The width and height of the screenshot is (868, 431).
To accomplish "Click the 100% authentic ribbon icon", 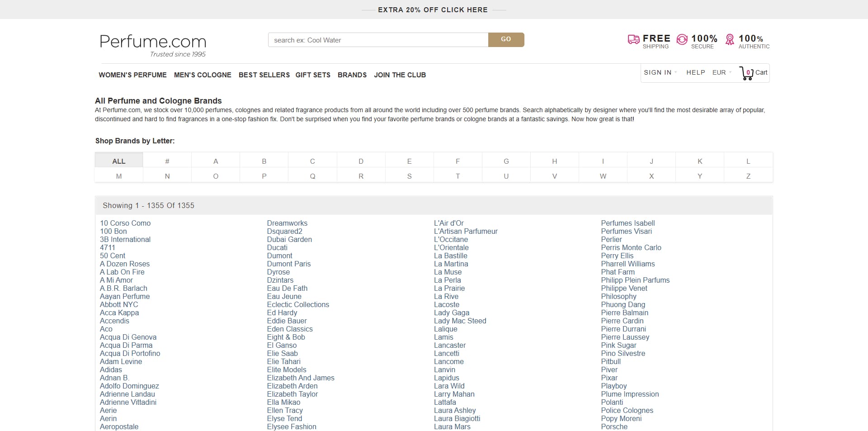I will 730,40.
